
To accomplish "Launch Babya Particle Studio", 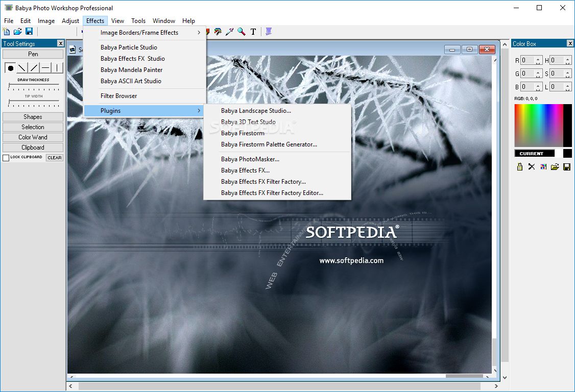I will [x=145, y=47].
